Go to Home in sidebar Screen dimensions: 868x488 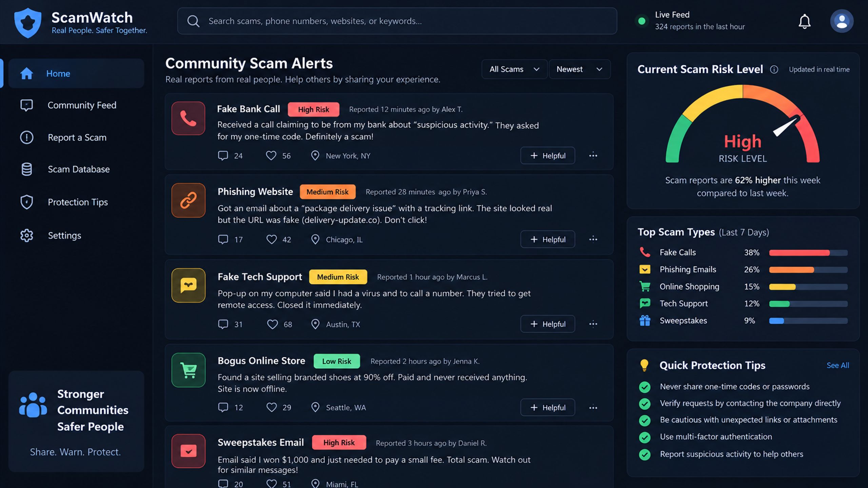pos(76,74)
